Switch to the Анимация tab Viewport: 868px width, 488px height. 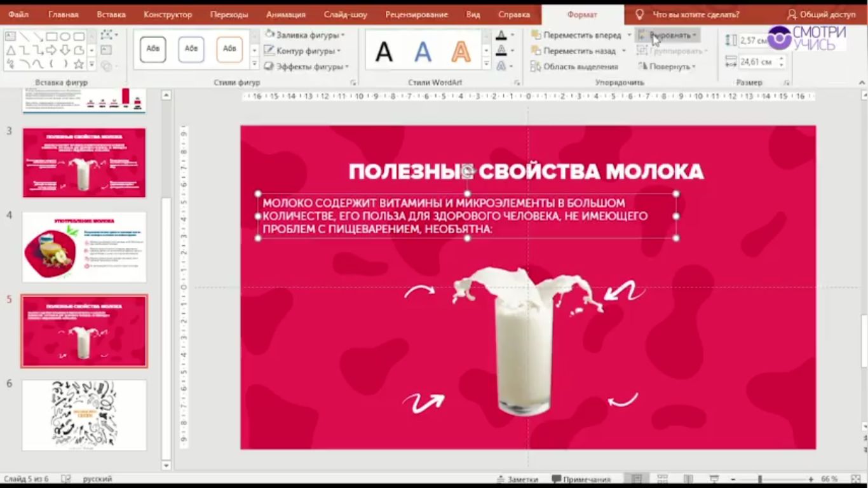pos(286,15)
